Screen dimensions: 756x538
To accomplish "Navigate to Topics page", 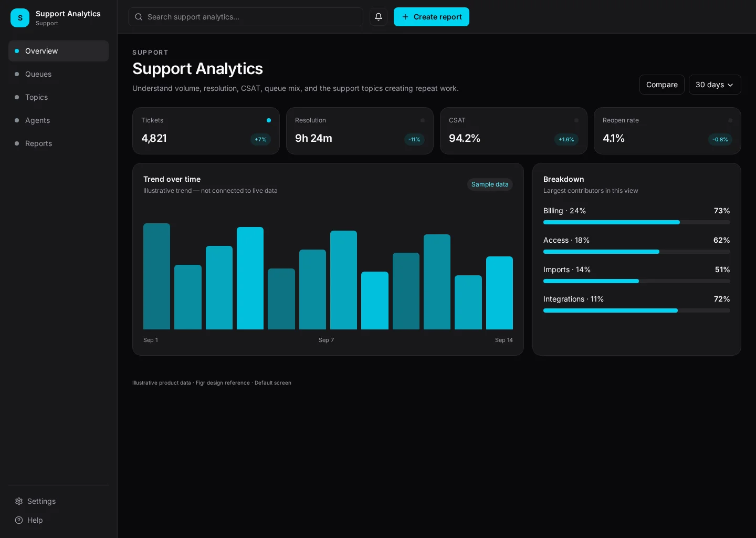I will tap(58, 97).
